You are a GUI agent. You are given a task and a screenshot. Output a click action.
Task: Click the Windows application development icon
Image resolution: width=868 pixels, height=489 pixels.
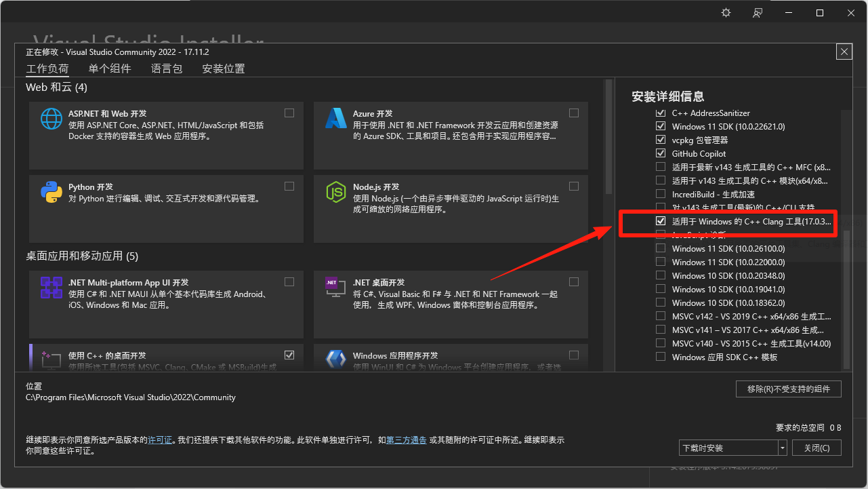336,359
